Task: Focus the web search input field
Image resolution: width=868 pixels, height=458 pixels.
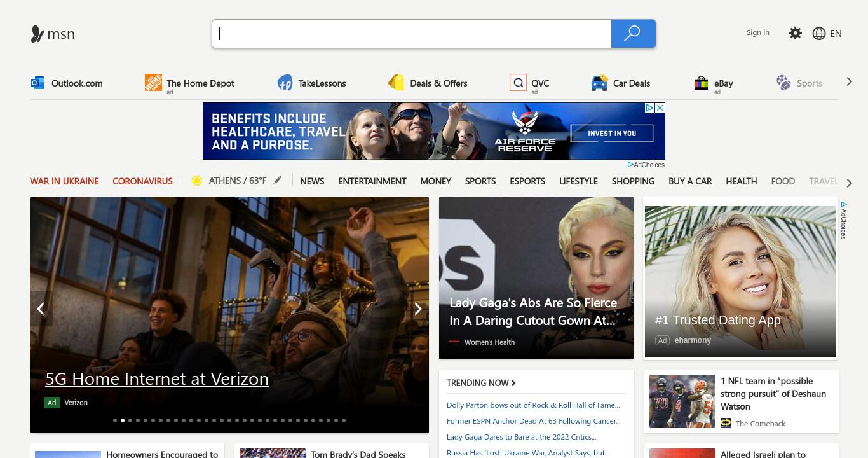Action: click(x=412, y=34)
